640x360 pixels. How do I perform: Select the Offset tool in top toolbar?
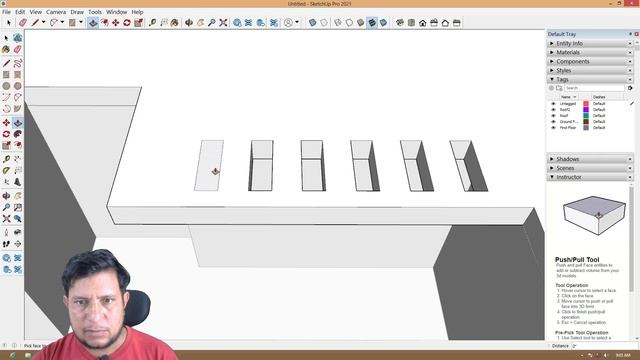click(x=105, y=23)
